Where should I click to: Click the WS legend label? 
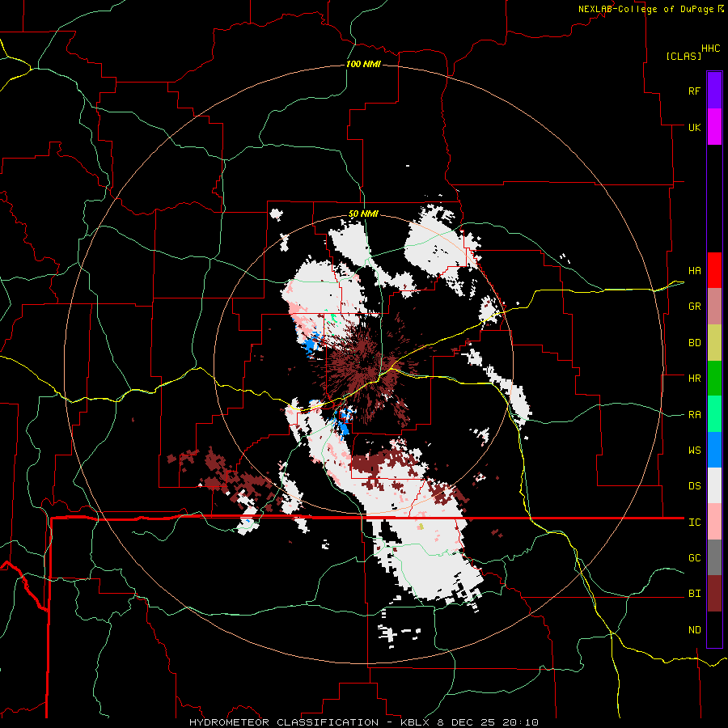[x=694, y=451]
